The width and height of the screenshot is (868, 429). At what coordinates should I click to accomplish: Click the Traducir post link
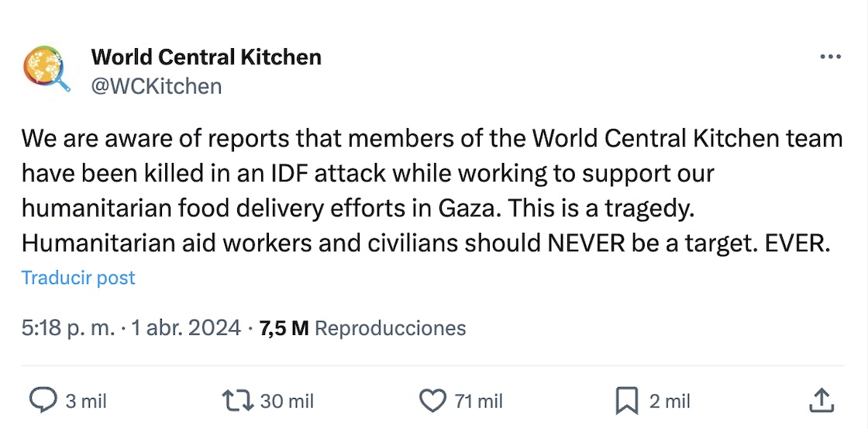pyautogui.click(x=78, y=278)
